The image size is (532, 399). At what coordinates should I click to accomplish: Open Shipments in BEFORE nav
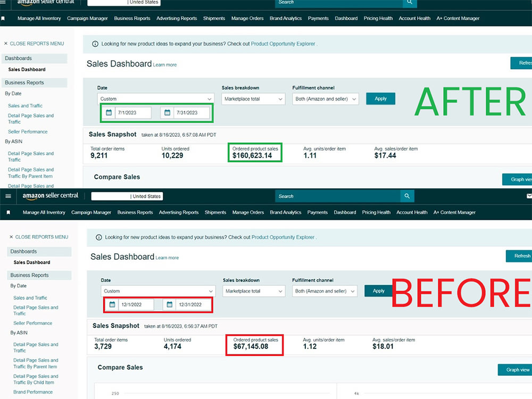pyautogui.click(x=215, y=212)
